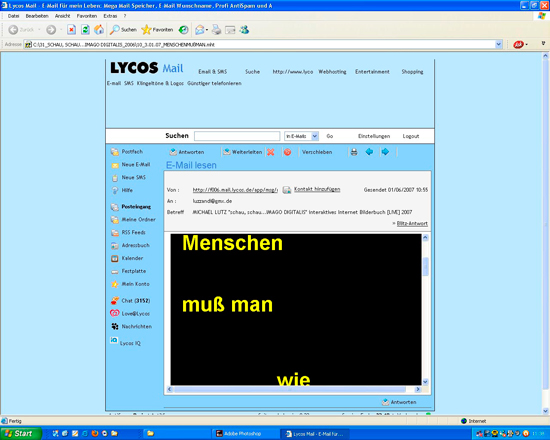Click Blitz-Antwort link
The image size is (550, 440).
coord(412,224)
